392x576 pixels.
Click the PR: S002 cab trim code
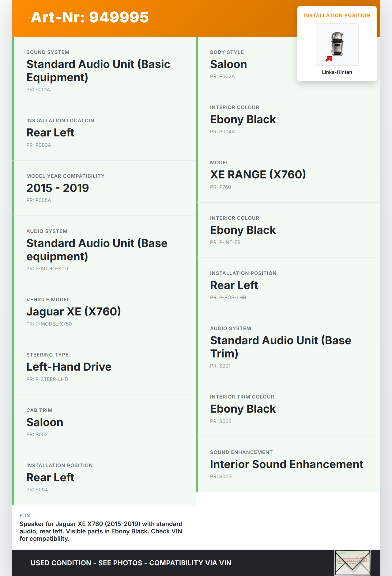tap(37, 435)
